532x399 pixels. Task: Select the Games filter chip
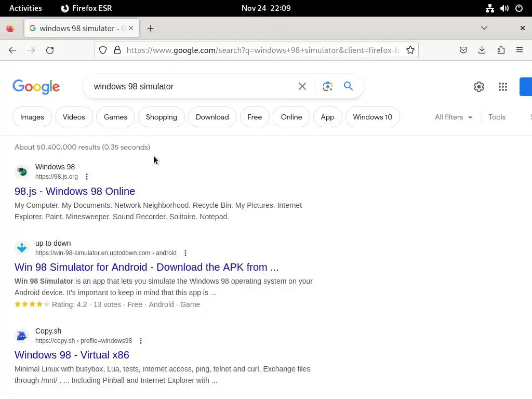[115, 117]
